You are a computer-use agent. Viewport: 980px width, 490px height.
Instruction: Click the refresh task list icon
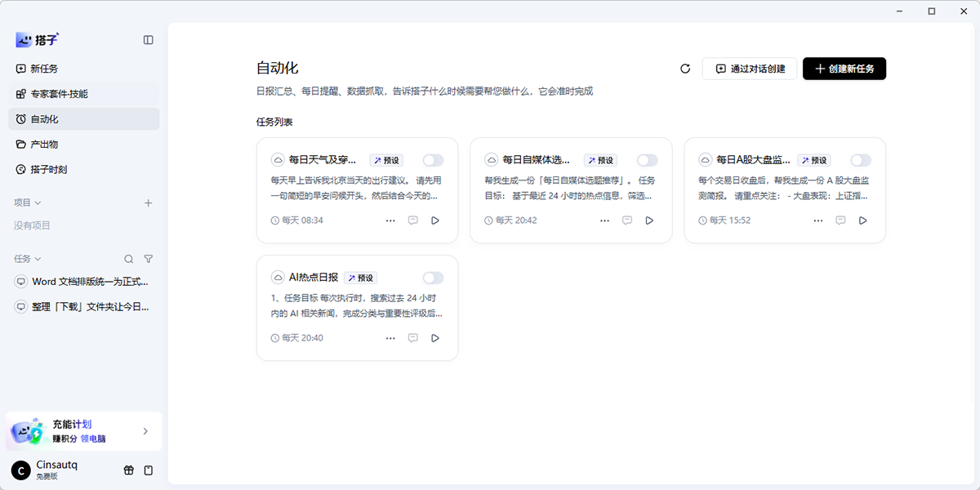pyautogui.click(x=685, y=69)
